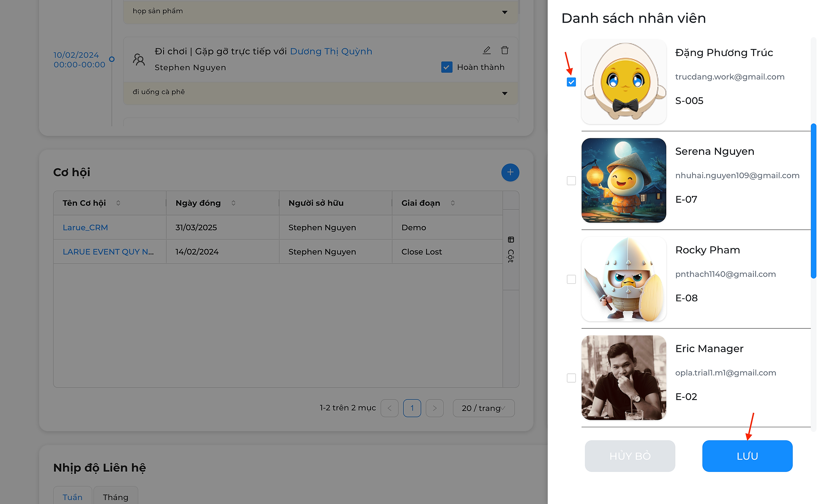Click employee code S-005

(x=689, y=101)
